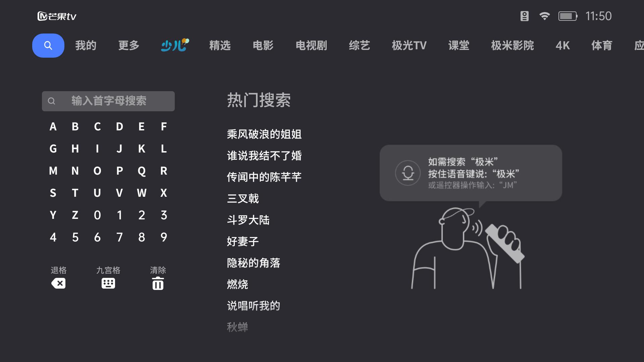
Task: Select the letter Z key
Action: coord(75,216)
